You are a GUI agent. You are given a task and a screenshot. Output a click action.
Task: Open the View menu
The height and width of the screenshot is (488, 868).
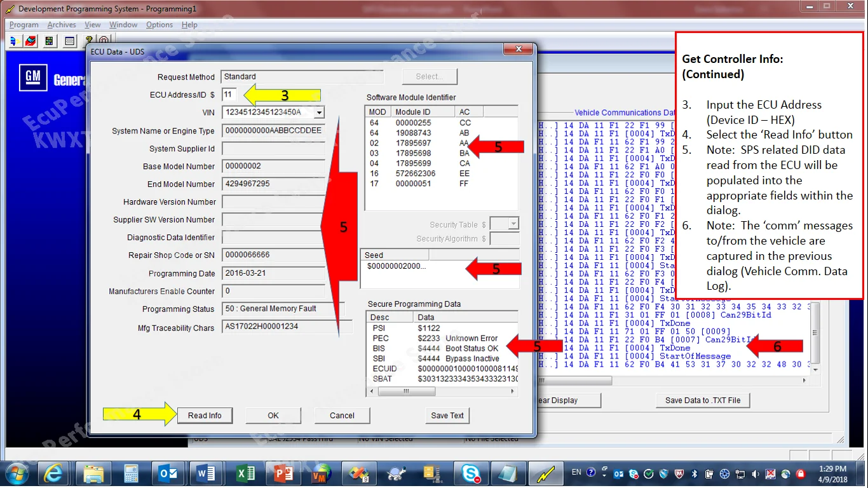(93, 25)
